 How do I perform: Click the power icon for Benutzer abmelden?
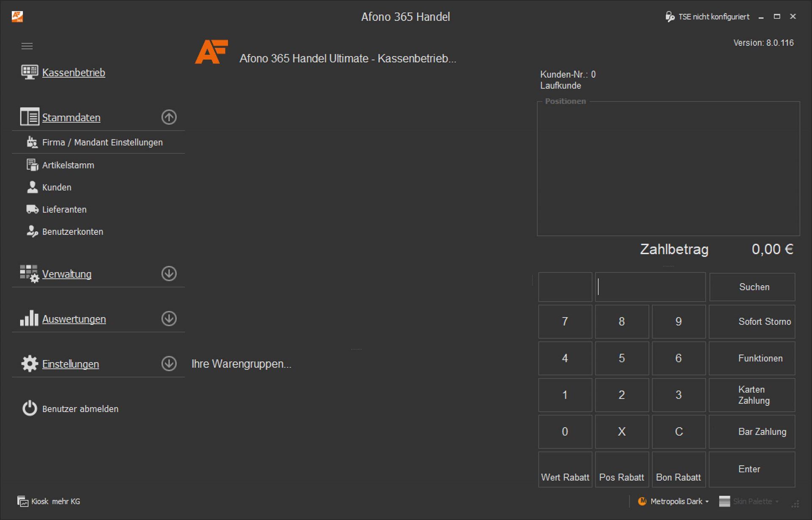coord(30,408)
